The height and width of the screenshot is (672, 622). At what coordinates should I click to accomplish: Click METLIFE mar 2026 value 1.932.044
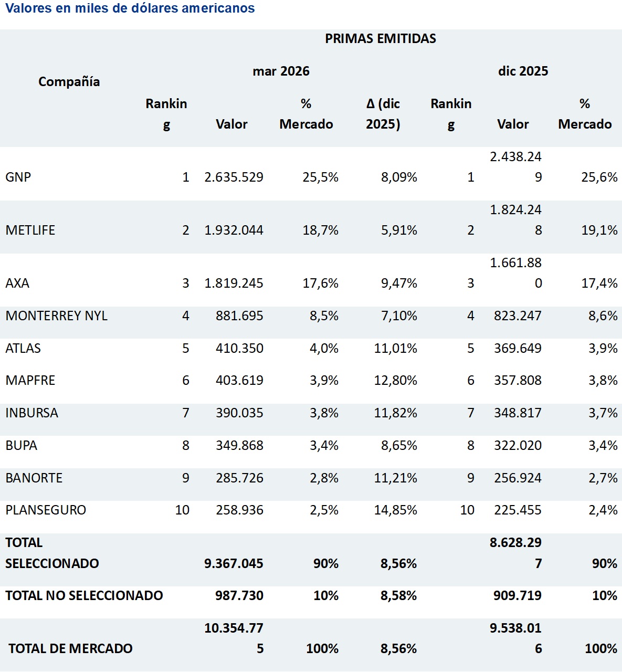[x=234, y=230]
